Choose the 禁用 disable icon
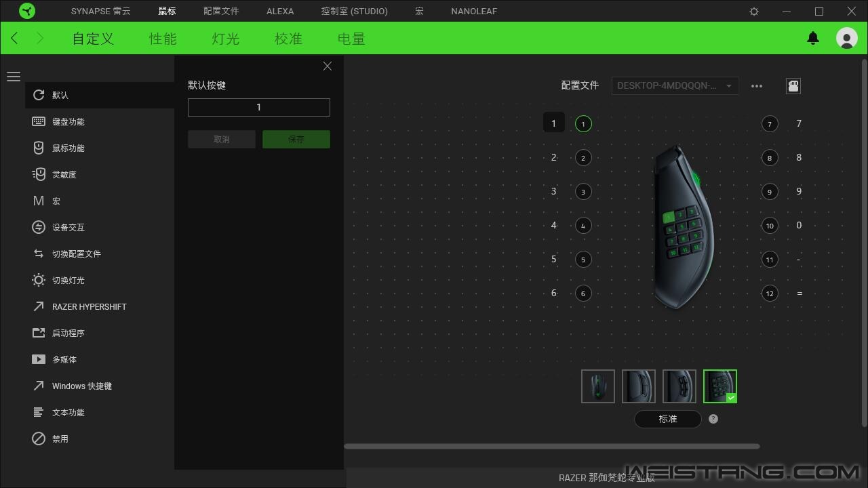The image size is (868, 488). pos(39,439)
